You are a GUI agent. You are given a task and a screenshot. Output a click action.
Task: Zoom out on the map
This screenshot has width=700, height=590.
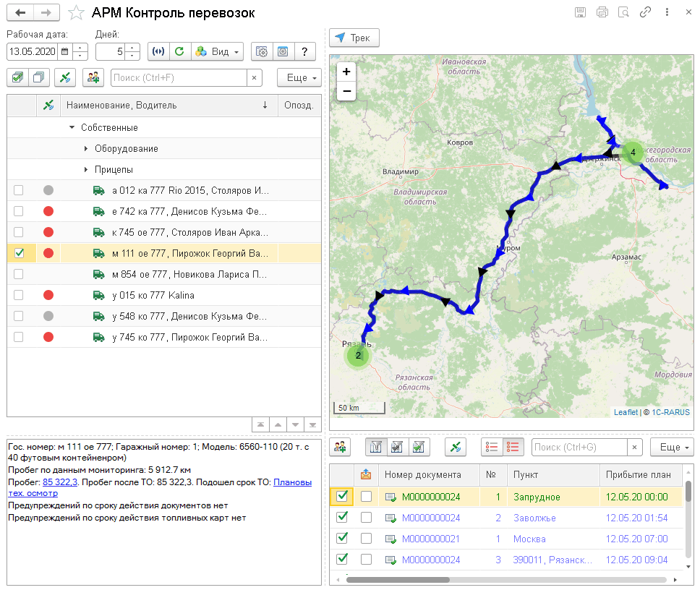pos(346,91)
